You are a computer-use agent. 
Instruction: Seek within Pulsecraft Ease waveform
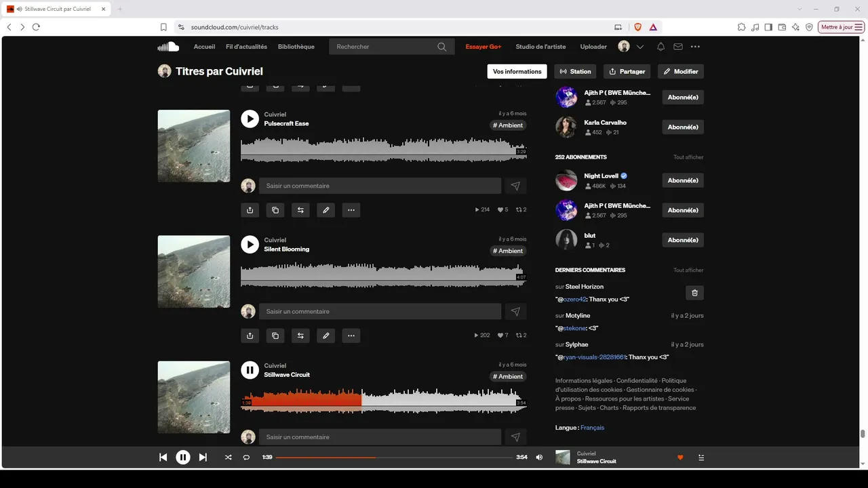[x=384, y=148]
